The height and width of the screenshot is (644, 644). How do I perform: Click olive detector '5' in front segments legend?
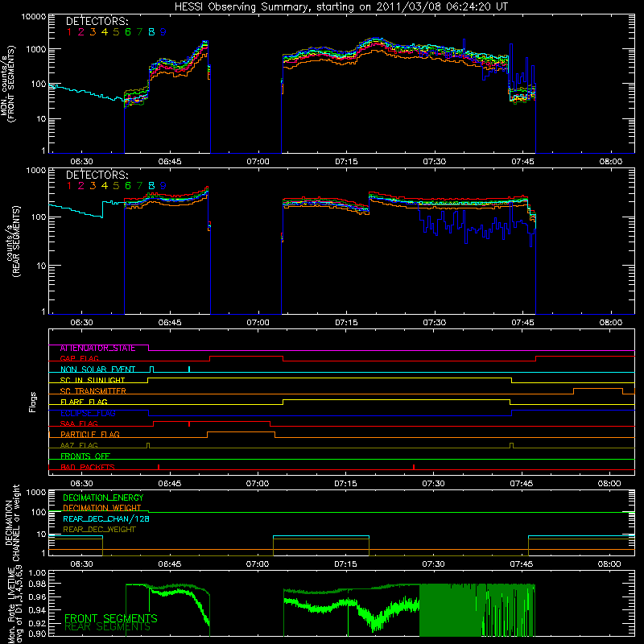[x=116, y=32]
